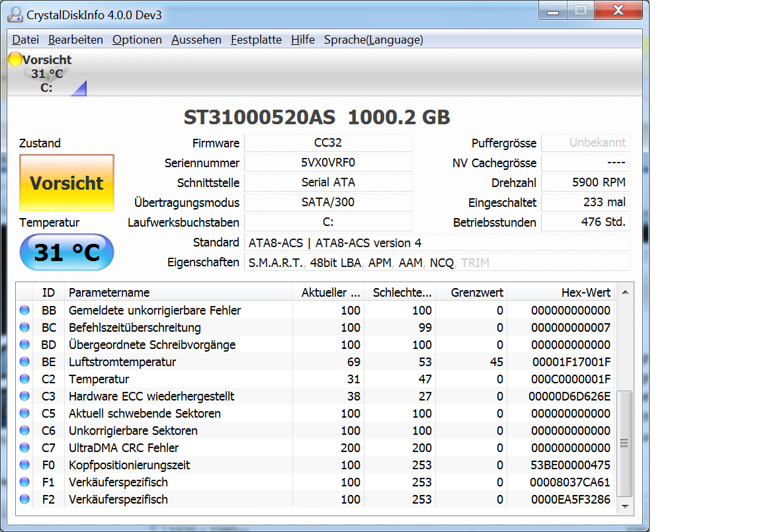The image size is (762, 532).
Task: Minimize the CrystalDiskInfo window
Action: [552, 10]
